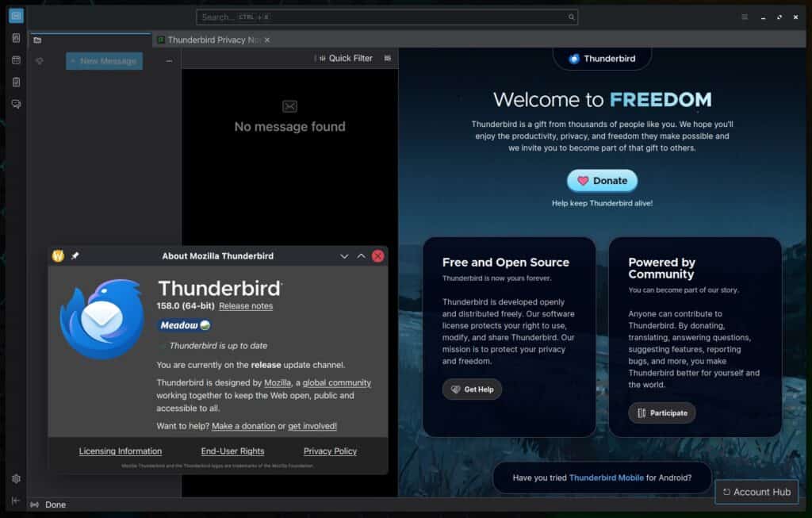Open the Mozilla link in About dialog
The width and height of the screenshot is (812, 518).
(x=278, y=383)
